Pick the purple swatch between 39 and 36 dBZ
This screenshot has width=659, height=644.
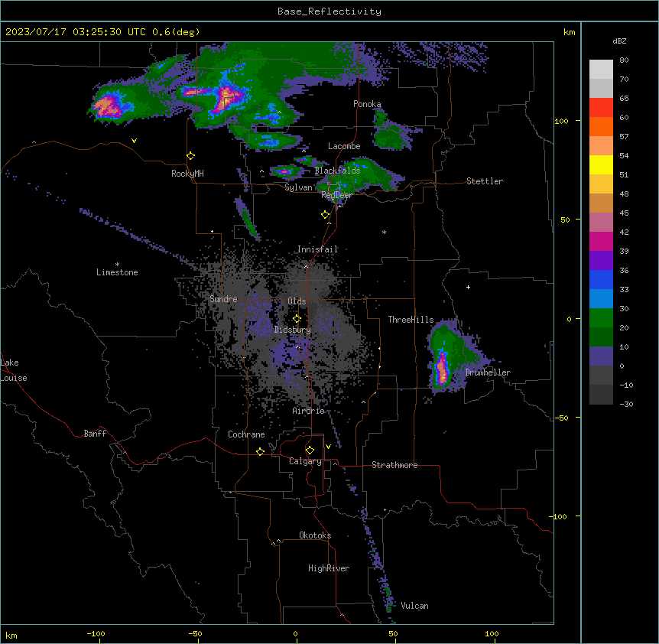pos(601,261)
